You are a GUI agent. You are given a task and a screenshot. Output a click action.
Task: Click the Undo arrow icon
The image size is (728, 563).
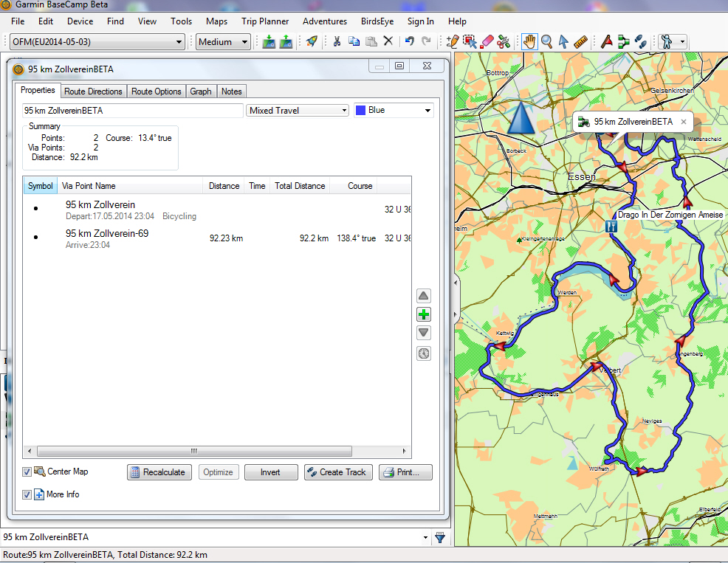409,42
